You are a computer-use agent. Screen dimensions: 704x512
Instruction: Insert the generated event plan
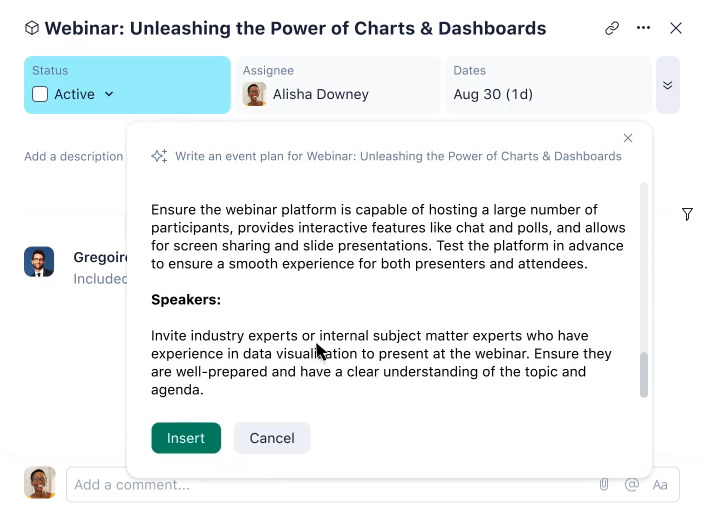186,438
